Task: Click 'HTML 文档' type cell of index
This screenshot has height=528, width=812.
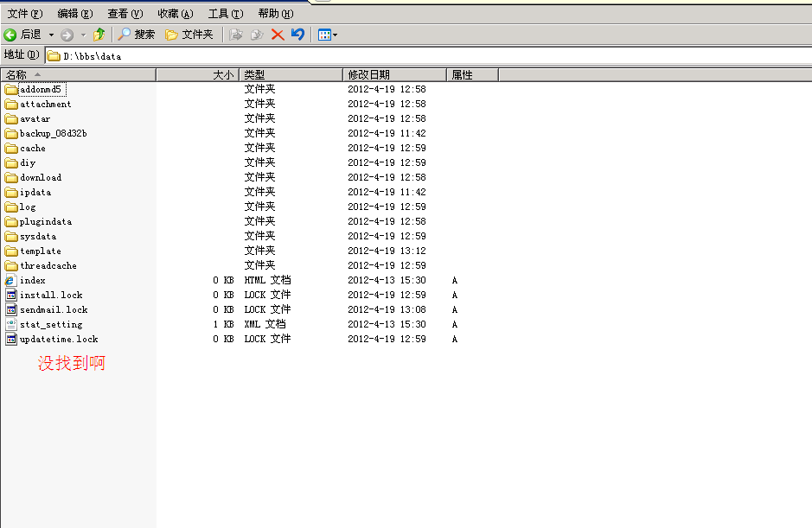Action: point(268,280)
